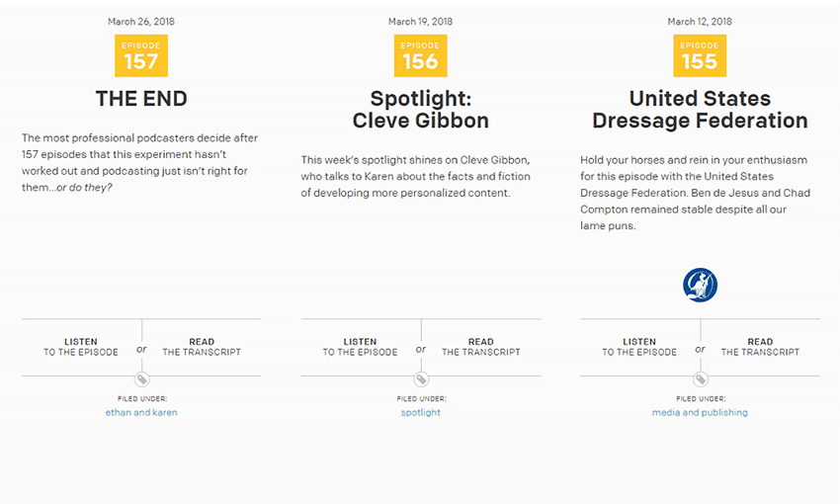Read the transcript for episode 155
Viewport: 840px width, 504px height.
coord(760,347)
